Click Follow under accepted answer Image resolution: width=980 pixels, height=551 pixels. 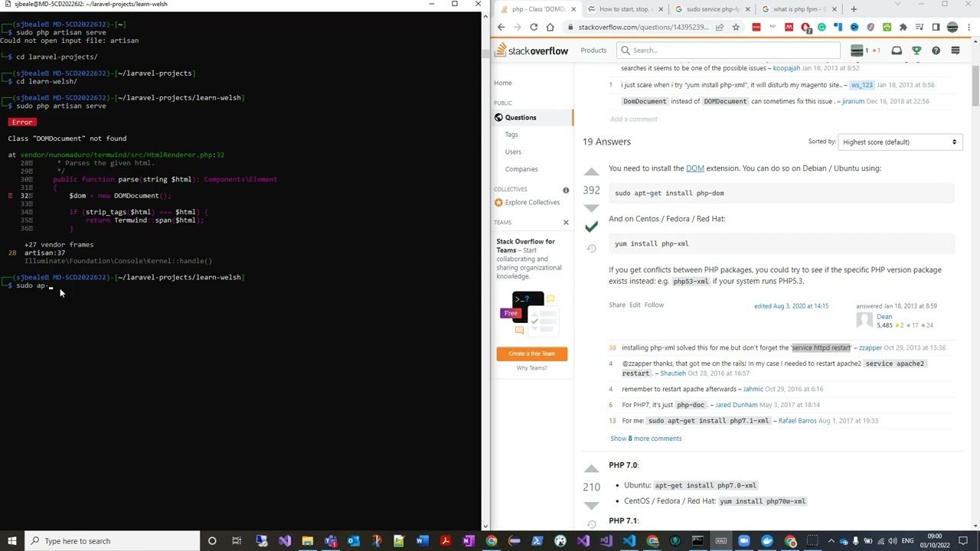[654, 305]
